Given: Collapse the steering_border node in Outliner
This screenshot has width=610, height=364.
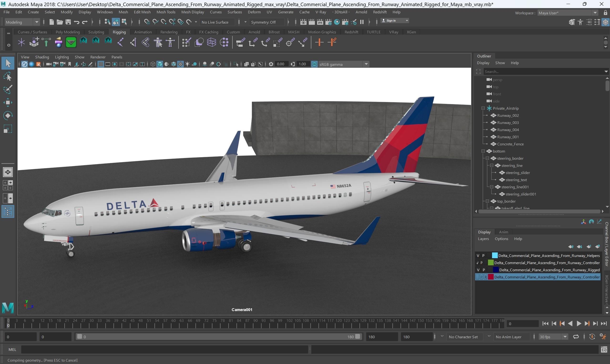Looking at the screenshot, I should pyautogui.click(x=487, y=158).
